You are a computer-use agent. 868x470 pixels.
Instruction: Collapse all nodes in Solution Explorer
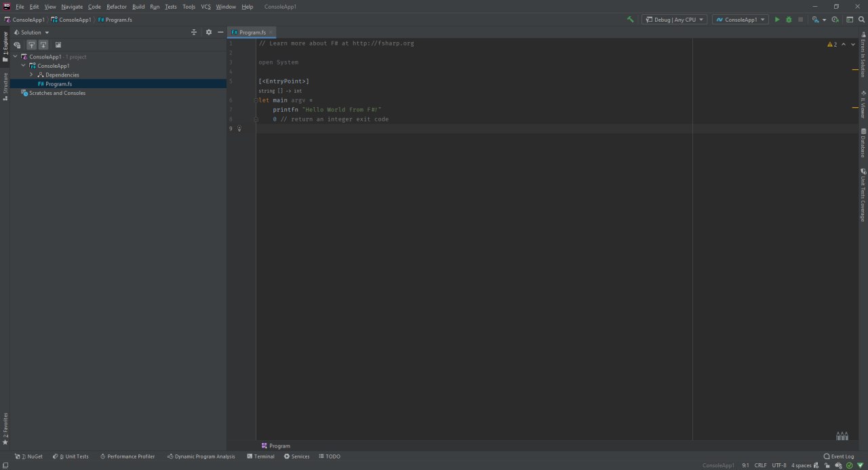[x=194, y=33]
